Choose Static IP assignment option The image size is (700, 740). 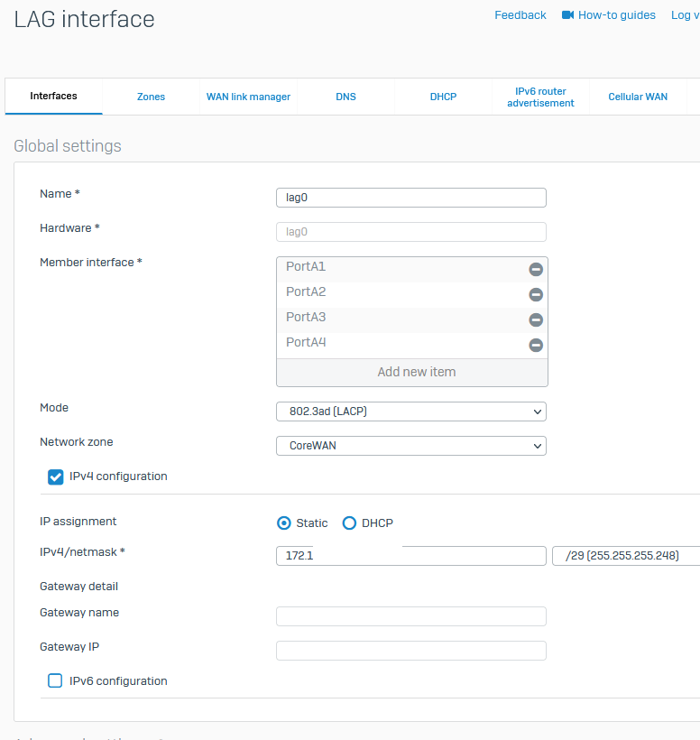click(284, 523)
